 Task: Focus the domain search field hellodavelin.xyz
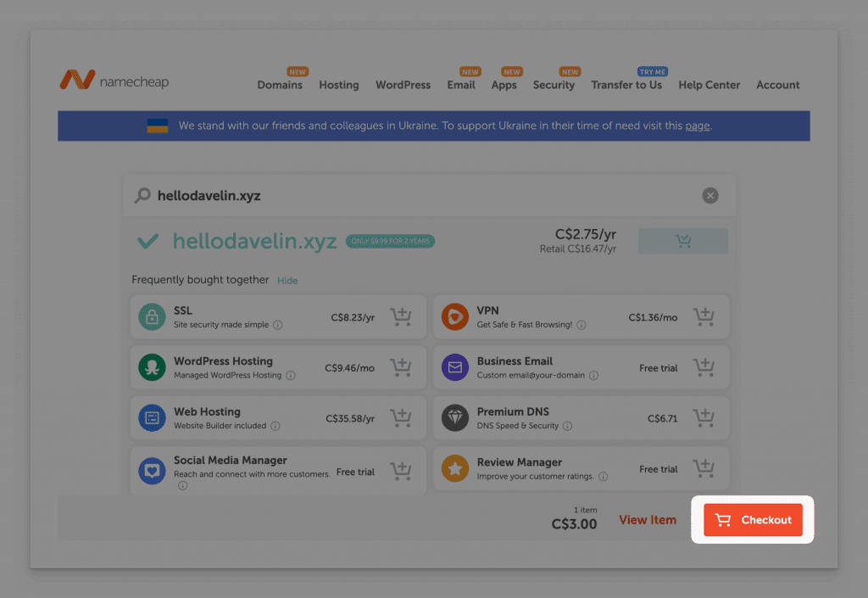click(430, 195)
